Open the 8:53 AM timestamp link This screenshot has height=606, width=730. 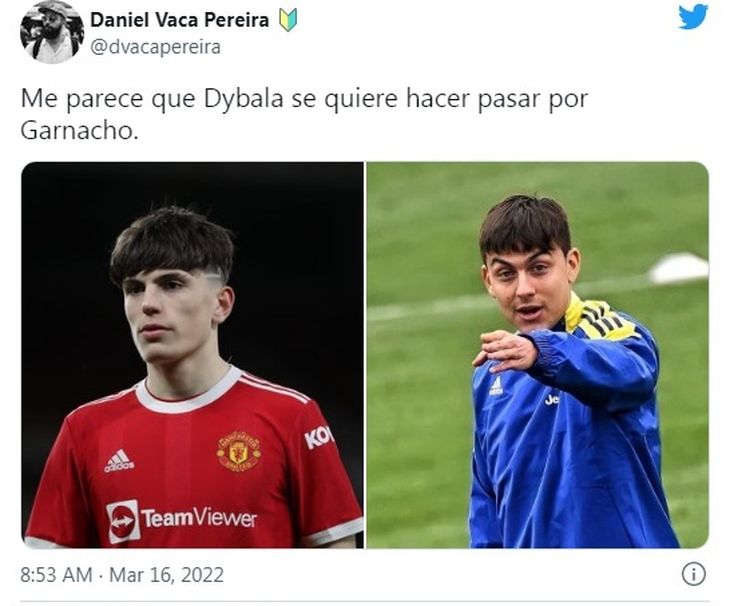pyautogui.click(x=56, y=575)
